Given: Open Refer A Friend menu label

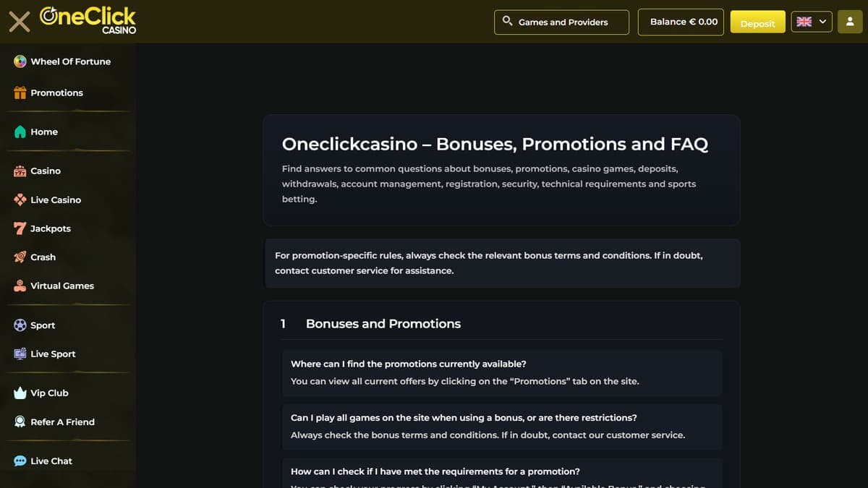Looking at the screenshot, I should [62, 421].
